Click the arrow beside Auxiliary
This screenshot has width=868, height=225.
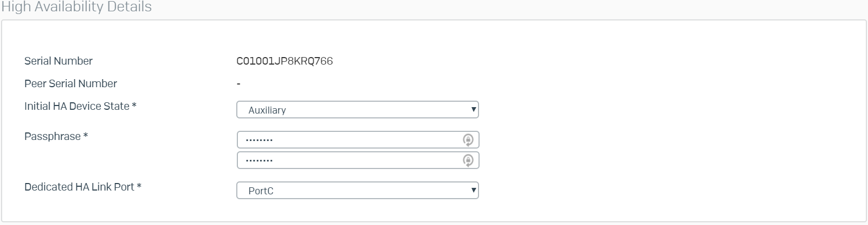click(x=473, y=109)
